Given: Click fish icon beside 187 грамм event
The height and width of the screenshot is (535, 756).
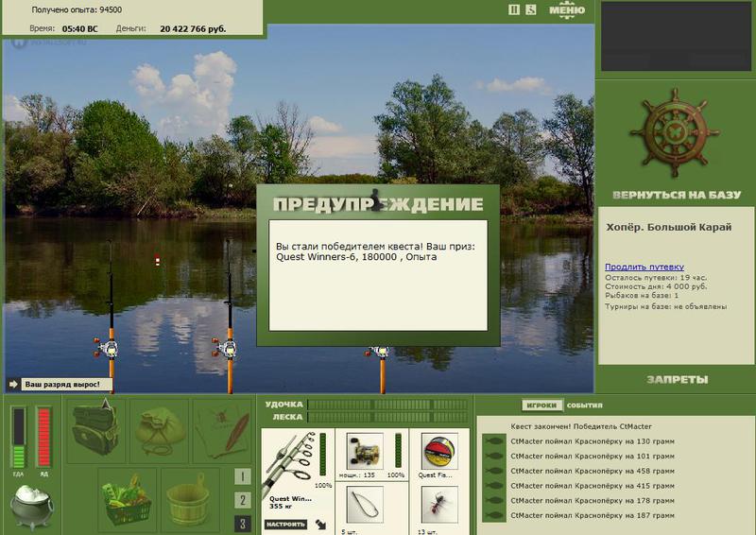Looking at the screenshot, I should [494, 515].
